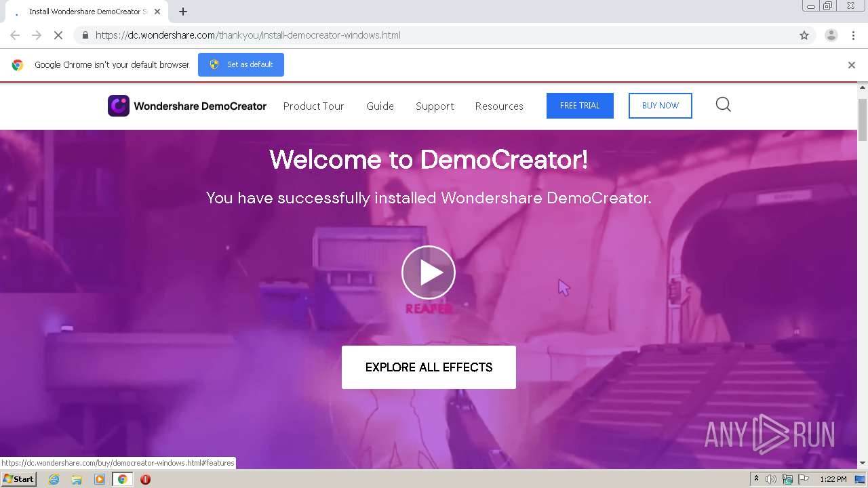Image resolution: width=868 pixels, height=488 pixels.
Task: Click the scrollbar down arrow
Action: pos(863,463)
